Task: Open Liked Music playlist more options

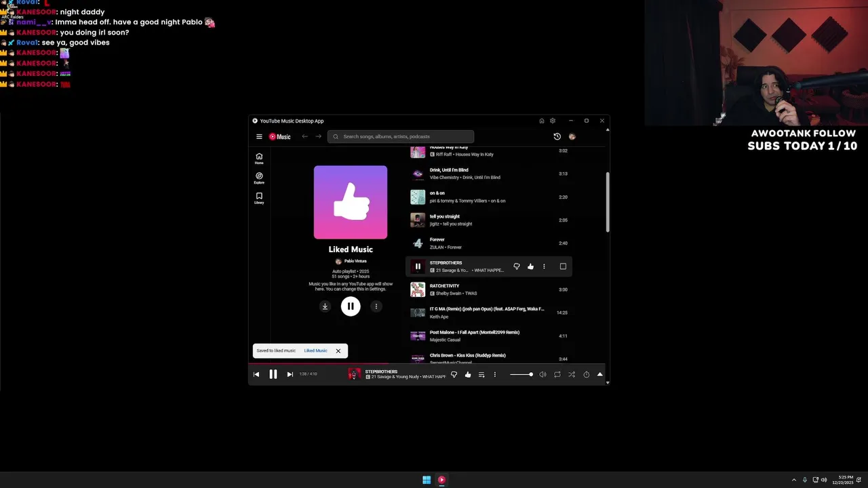Action: point(376,306)
